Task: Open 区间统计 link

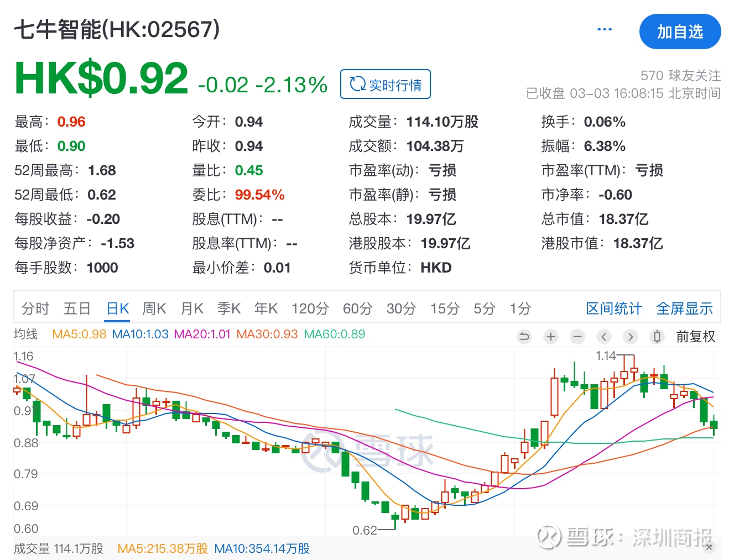Action: click(614, 308)
